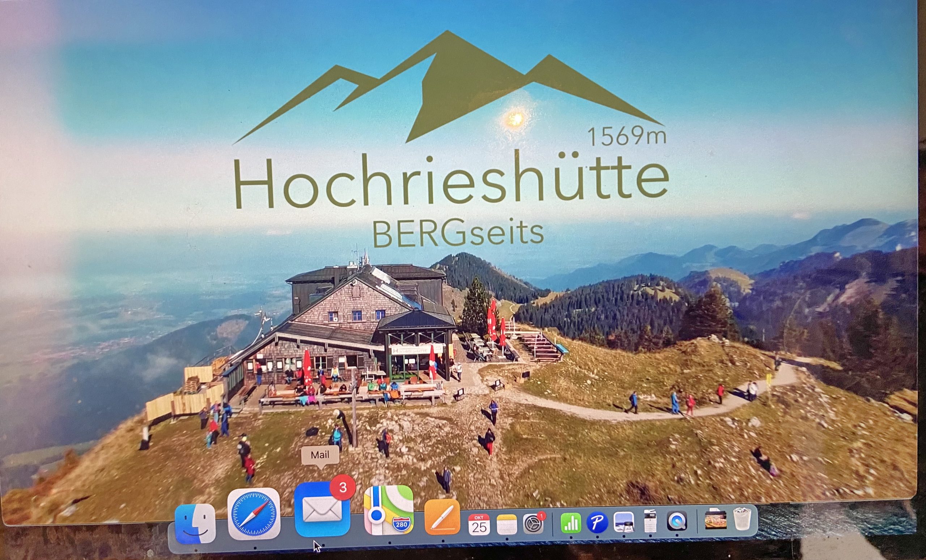Click the Mail tooltip label
The width and height of the screenshot is (926, 560).
coord(320,455)
